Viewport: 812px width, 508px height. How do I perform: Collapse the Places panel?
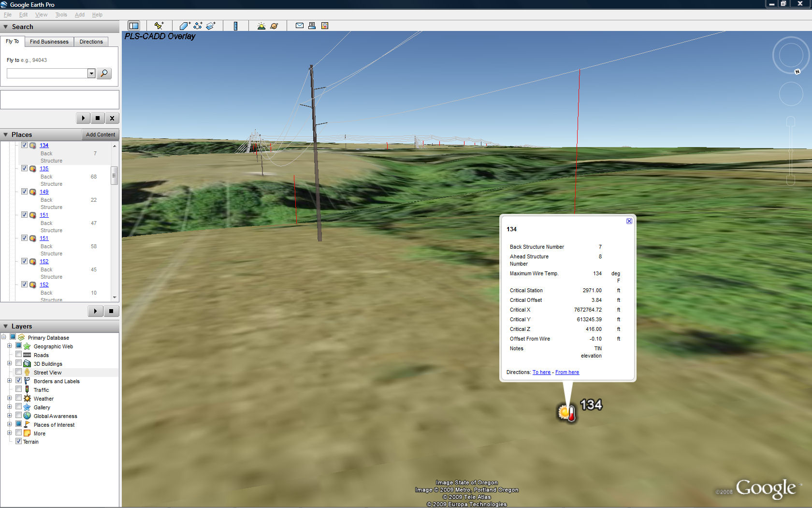click(6, 135)
